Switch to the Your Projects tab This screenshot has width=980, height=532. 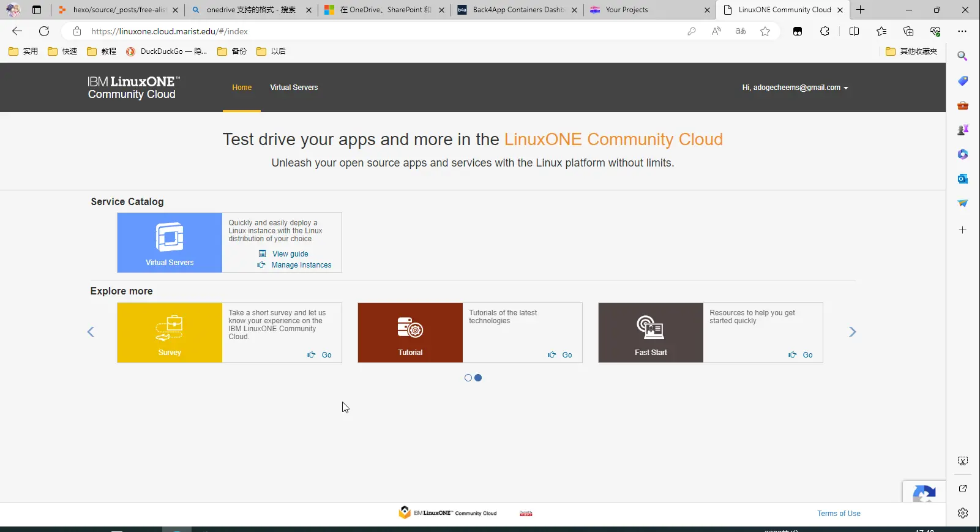pos(650,10)
